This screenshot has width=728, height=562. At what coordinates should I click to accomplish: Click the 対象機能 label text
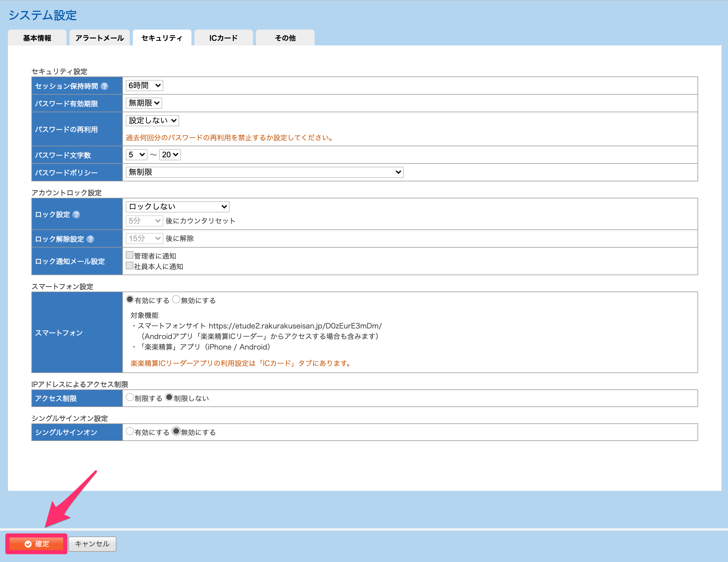click(144, 315)
